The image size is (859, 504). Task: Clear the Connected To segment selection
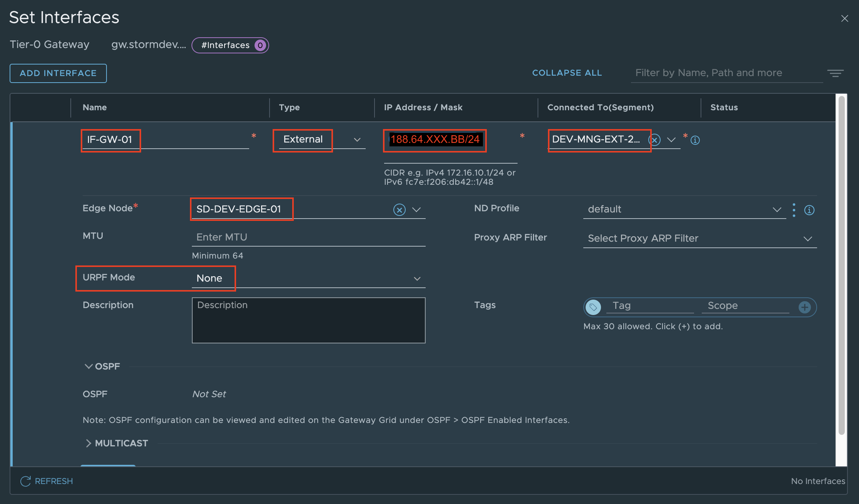click(x=655, y=140)
